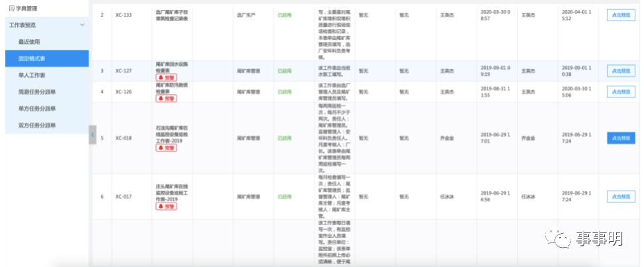Click the 预警 alert badge under XC-126
The image size is (644, 267).
(166, 98)
